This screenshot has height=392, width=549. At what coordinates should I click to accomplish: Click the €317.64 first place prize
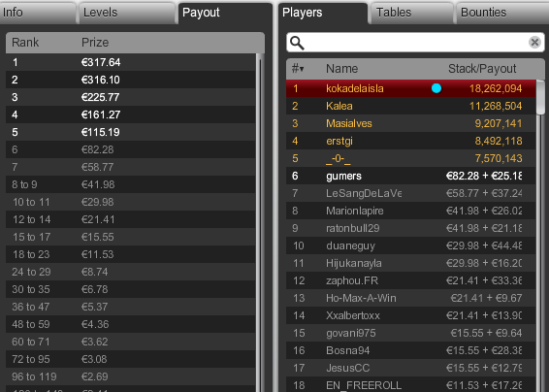(x=101, y=62)
